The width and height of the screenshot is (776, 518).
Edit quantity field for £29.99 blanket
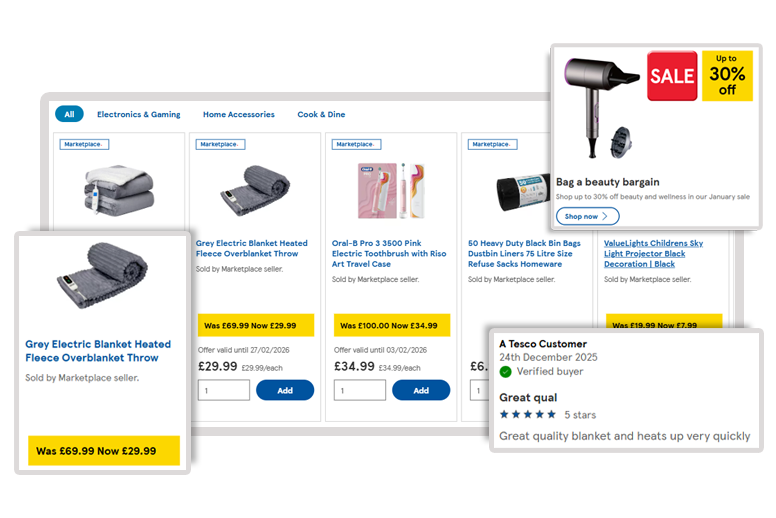point(224,390)
